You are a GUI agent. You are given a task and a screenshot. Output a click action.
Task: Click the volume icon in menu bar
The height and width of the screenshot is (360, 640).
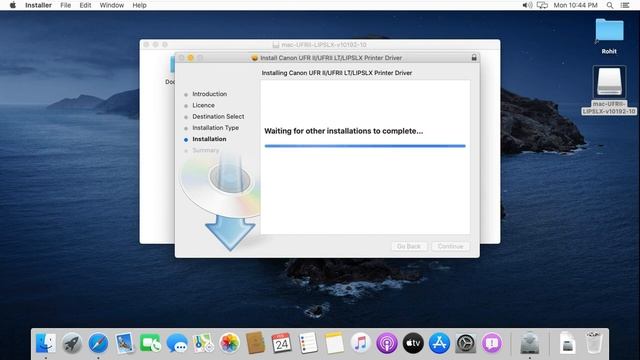(527, 5)
